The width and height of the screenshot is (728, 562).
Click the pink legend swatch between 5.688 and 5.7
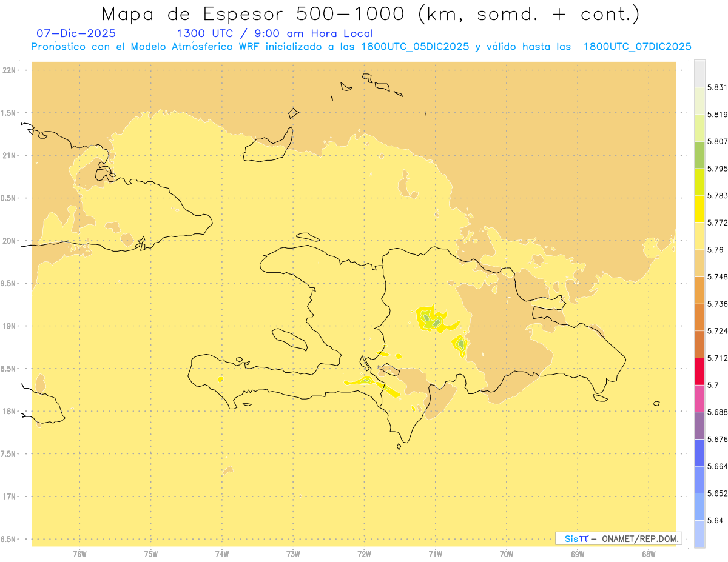[x=699, y=398]
